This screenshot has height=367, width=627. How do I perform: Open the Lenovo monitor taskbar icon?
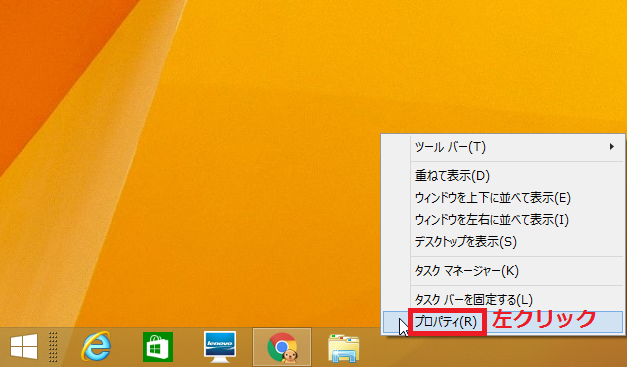coord(220,347)
